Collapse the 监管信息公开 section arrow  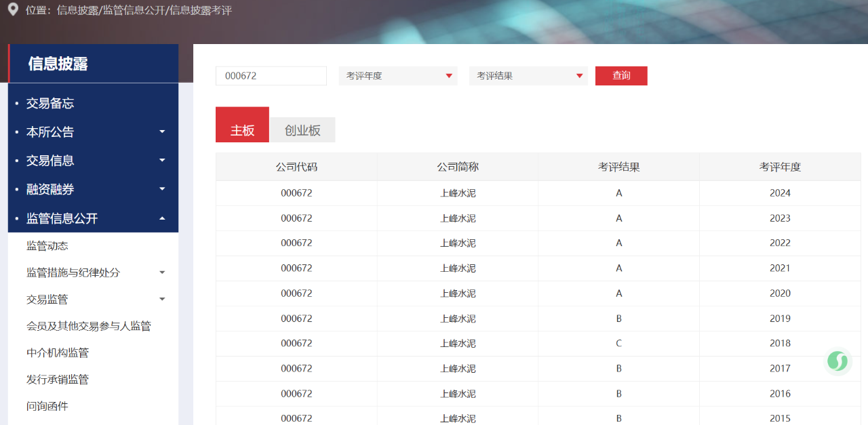(162, 218)
